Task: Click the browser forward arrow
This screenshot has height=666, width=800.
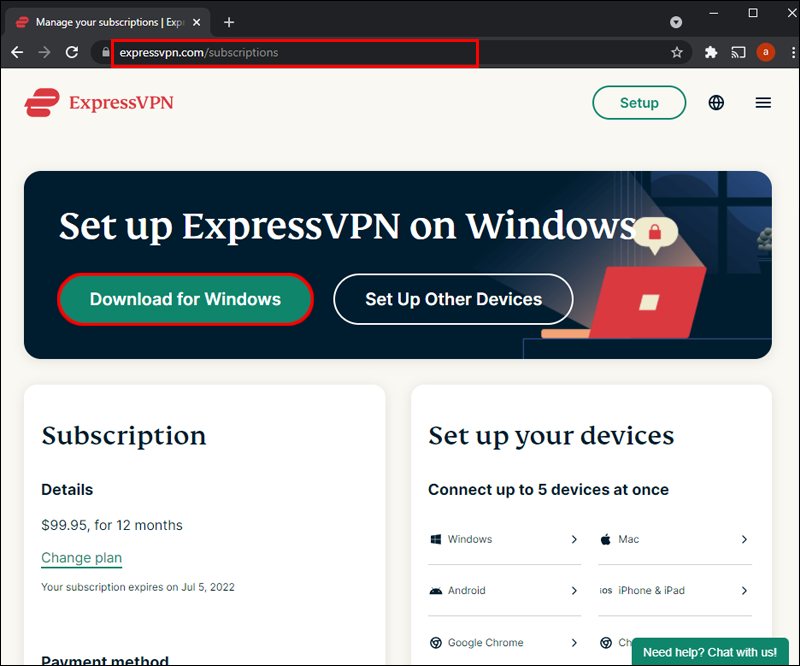Action: 44,52
